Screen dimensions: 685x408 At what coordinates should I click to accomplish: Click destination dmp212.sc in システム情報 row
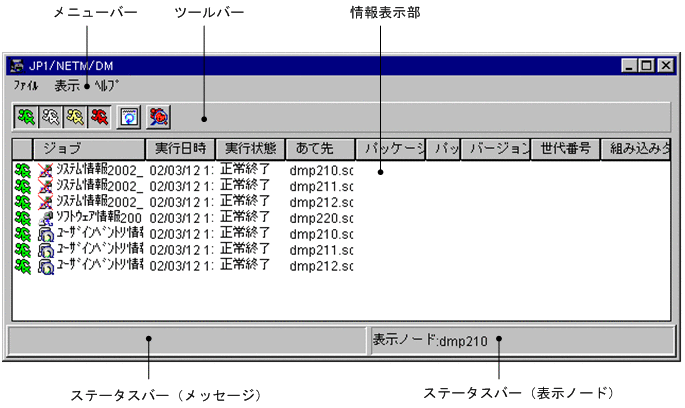321,202
